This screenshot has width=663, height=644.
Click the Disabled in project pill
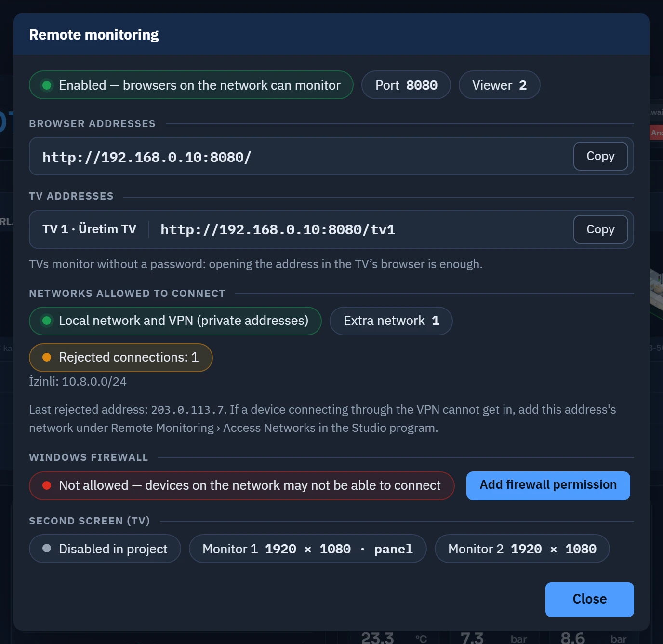[105, 549]
